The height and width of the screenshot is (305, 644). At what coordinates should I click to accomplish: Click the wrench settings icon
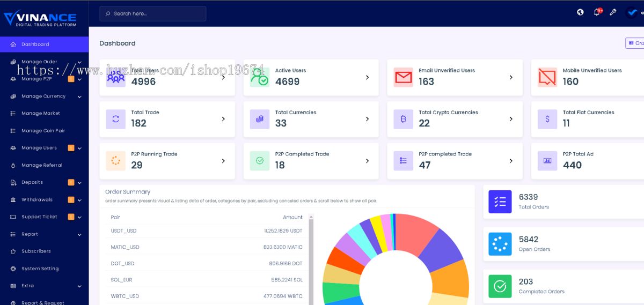click(613, 12)
